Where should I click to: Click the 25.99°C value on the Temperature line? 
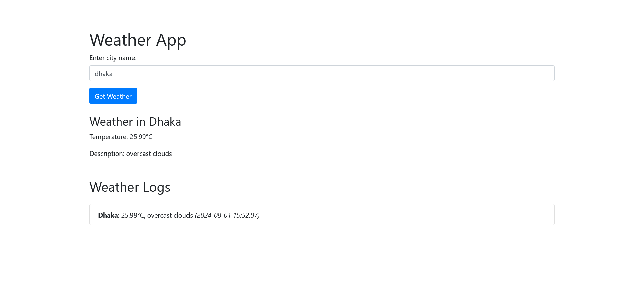point(141,137)
